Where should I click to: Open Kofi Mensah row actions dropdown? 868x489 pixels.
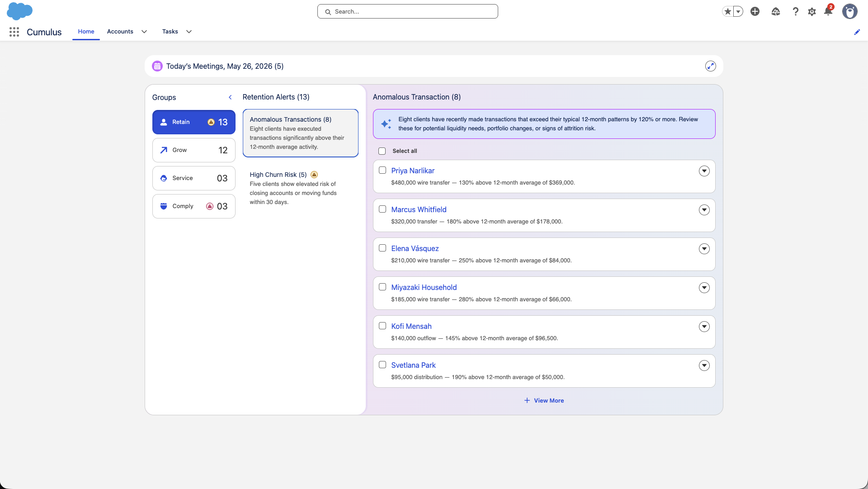point(704,327)
